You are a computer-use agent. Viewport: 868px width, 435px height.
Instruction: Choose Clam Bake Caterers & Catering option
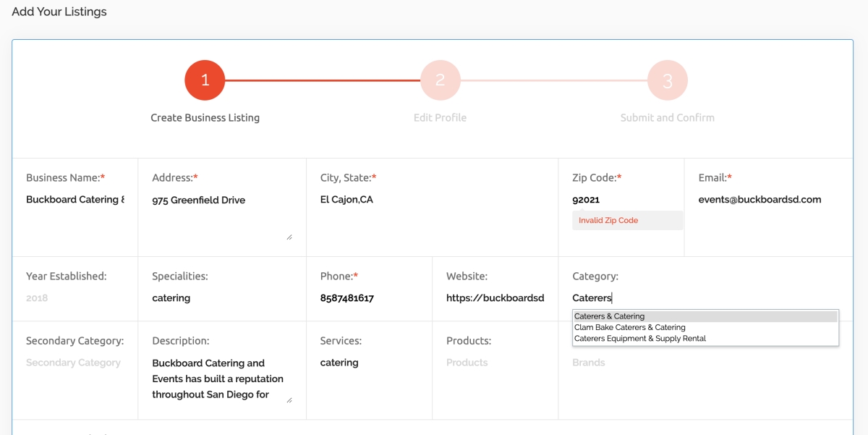pyautogui.click(x=705, y=327)
